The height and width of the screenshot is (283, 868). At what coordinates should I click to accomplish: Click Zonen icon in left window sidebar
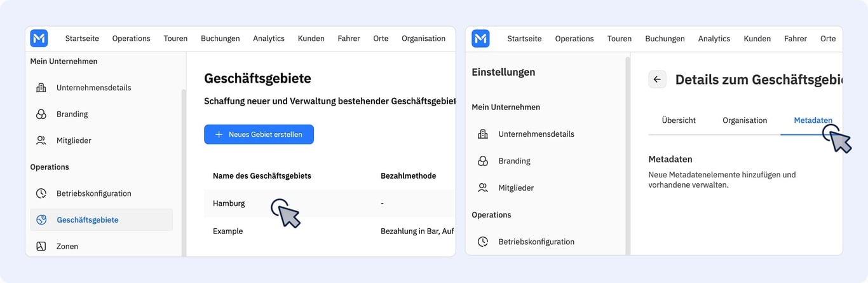[41, 246]
